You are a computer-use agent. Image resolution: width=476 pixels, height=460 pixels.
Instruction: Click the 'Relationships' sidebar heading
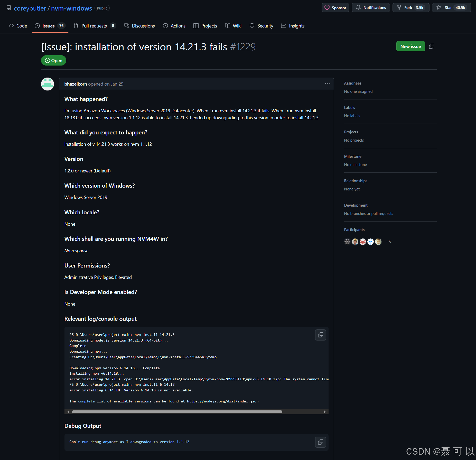[356, 181]
